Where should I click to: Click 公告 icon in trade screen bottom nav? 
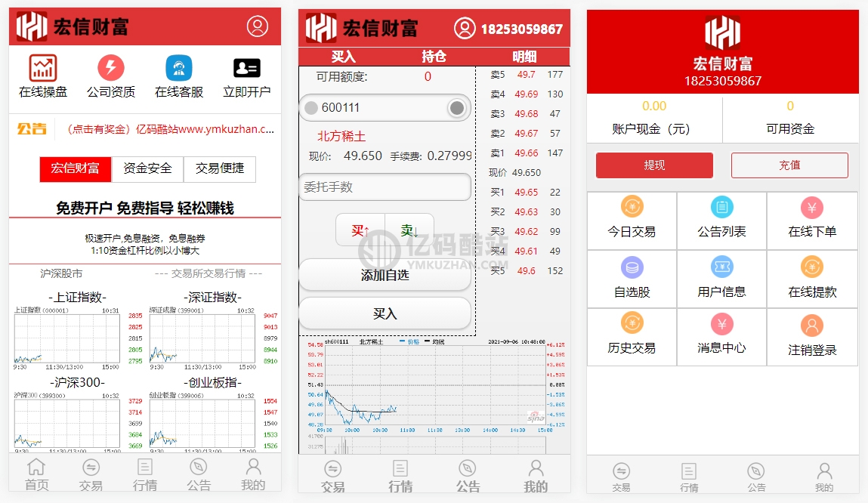(x=467, y=468)
